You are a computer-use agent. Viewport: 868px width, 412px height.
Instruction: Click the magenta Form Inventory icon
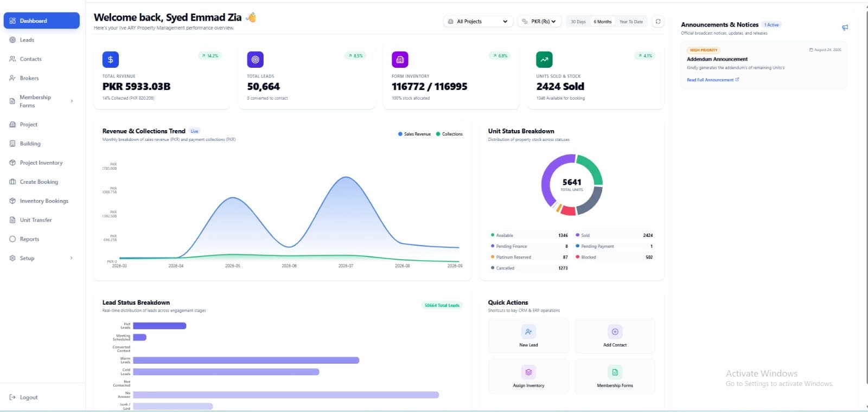point(400,60)
